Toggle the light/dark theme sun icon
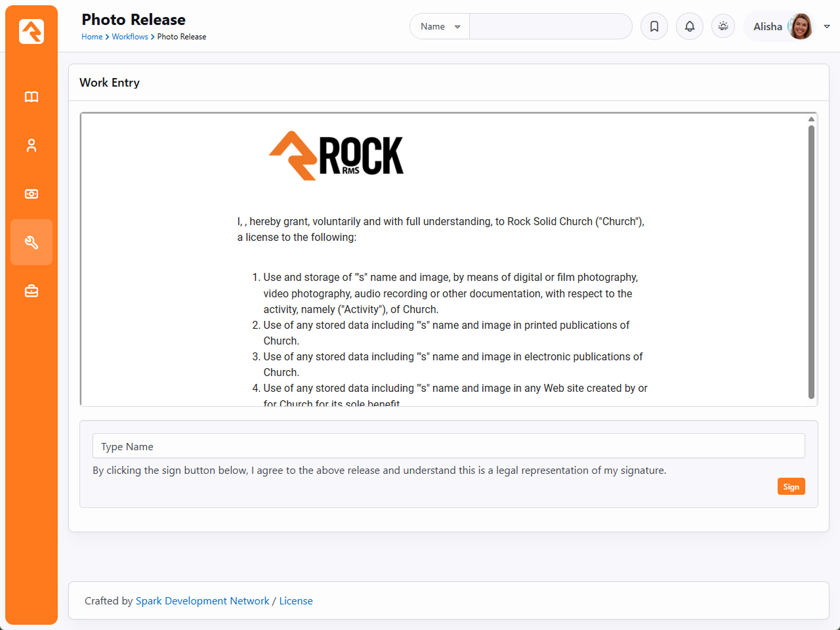 (x=723, y=26)
